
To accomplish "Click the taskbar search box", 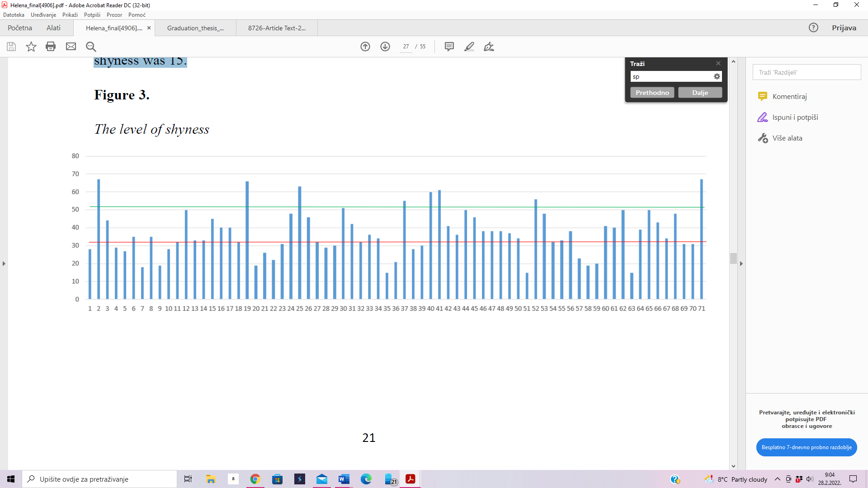I will click(x=99, y=479).
